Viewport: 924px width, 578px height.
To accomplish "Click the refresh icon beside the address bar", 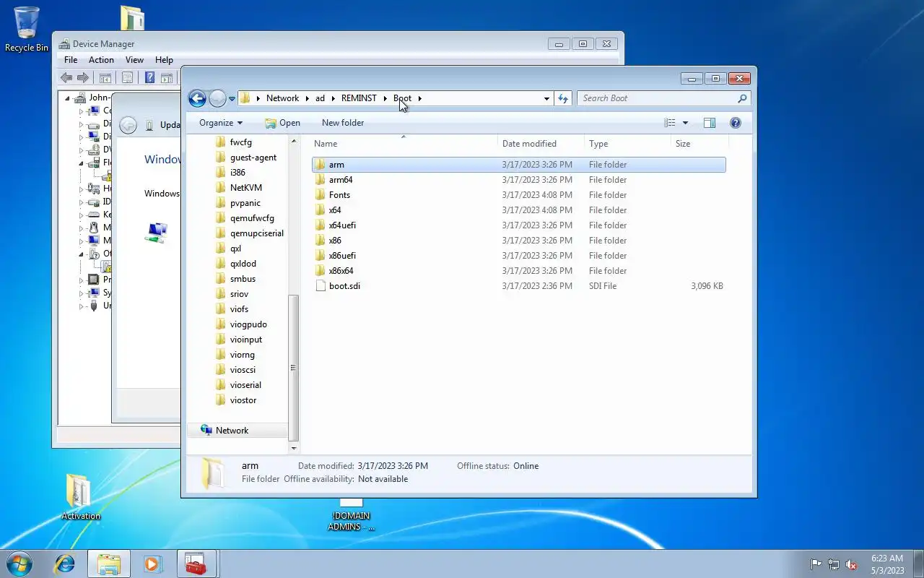I will 563,98.
